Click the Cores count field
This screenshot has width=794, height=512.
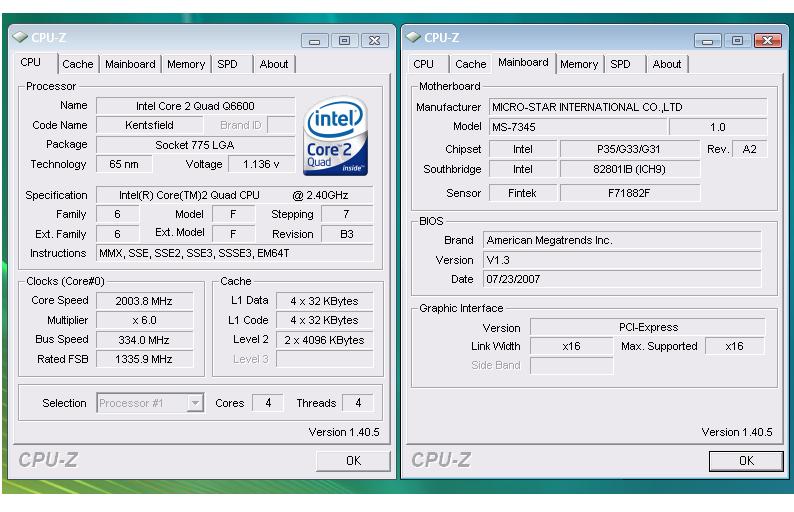click(268, 403)
